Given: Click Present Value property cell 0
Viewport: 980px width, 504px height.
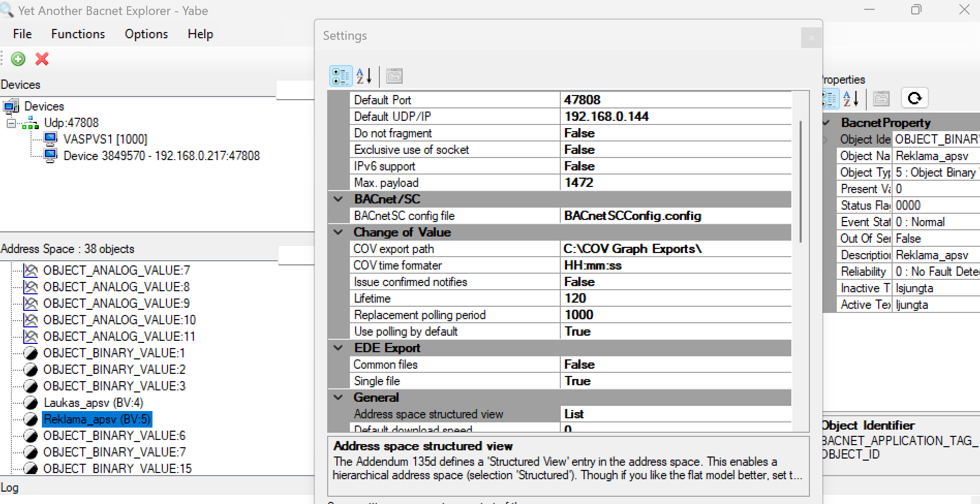Looking at the screenshot, I should click(x=937, y=189).
